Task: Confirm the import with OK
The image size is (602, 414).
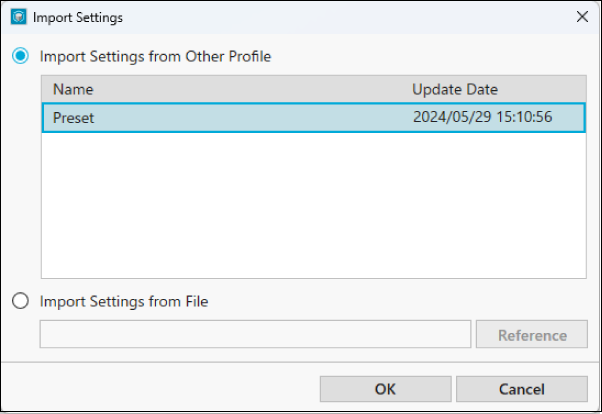Action: pyautogui.click(x=385, y=389)
